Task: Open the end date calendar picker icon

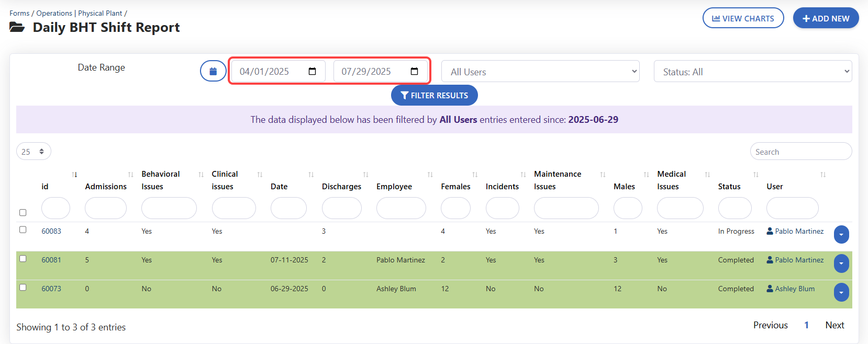Action: tap(414, 72)
